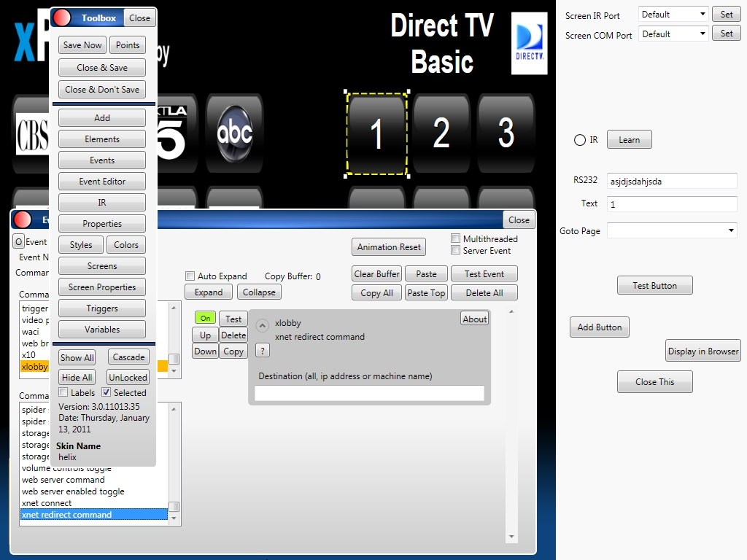The height and width of the screenshot is (560, 747).
Task: Enable the Labels checkbox in Toolbox
Action: 63,392
